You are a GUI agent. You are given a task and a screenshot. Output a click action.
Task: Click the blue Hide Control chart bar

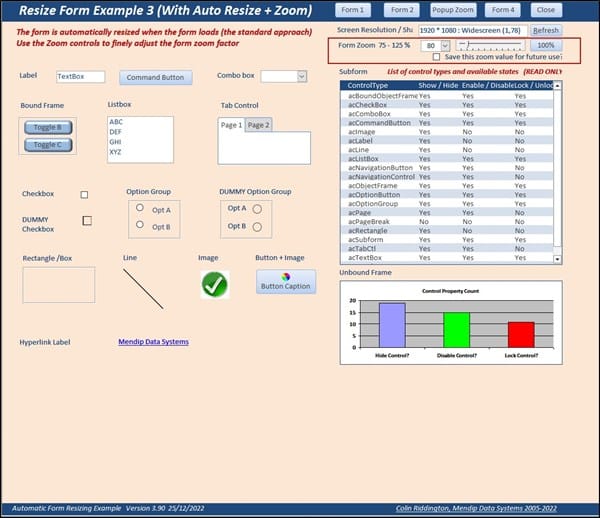(392, 324)
